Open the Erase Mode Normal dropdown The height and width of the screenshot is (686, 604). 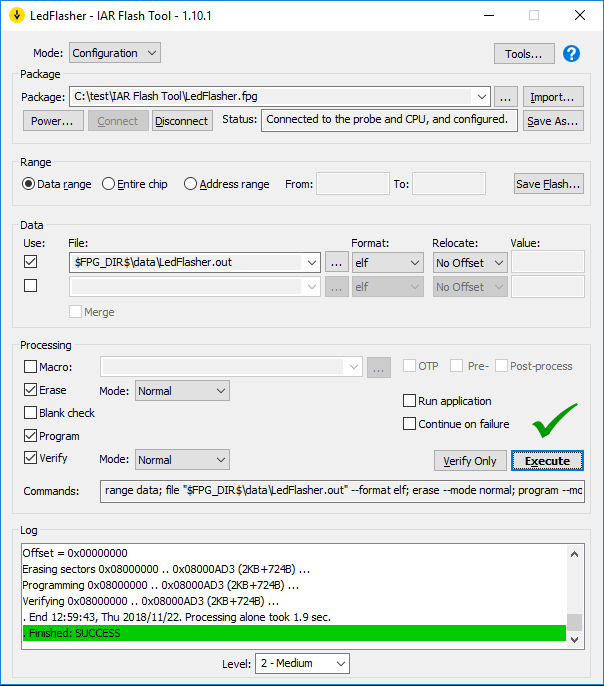pyautogui.click(x=182, y=391)
